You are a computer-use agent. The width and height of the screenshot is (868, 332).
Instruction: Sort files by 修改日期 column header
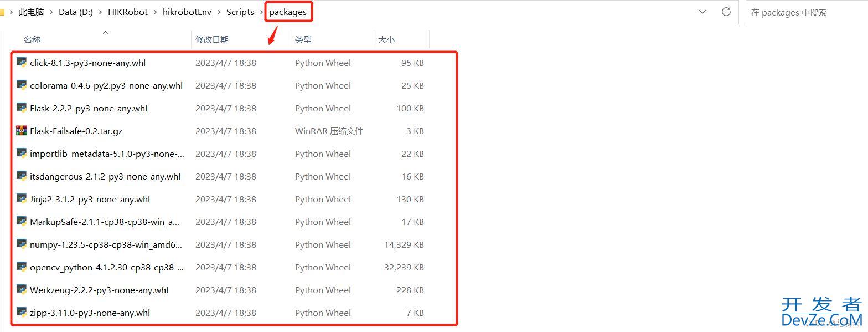pyautogui.click(x=212, y=39)
